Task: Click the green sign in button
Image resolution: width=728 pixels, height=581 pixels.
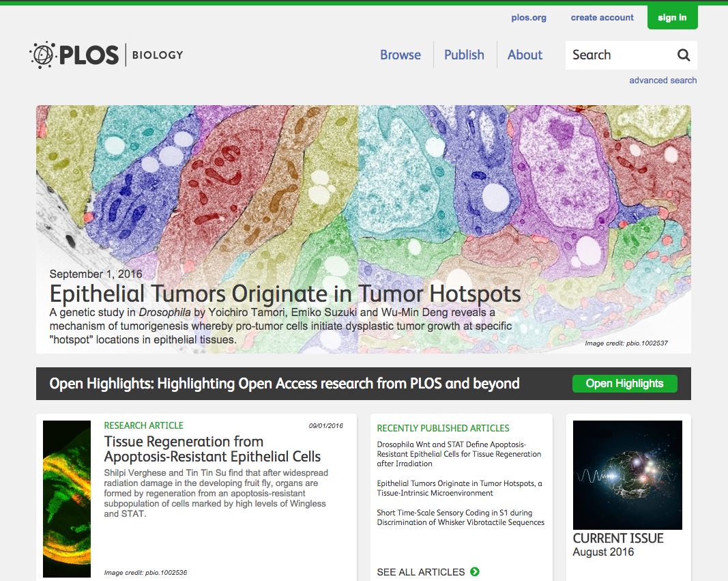Action: [672, 18]
